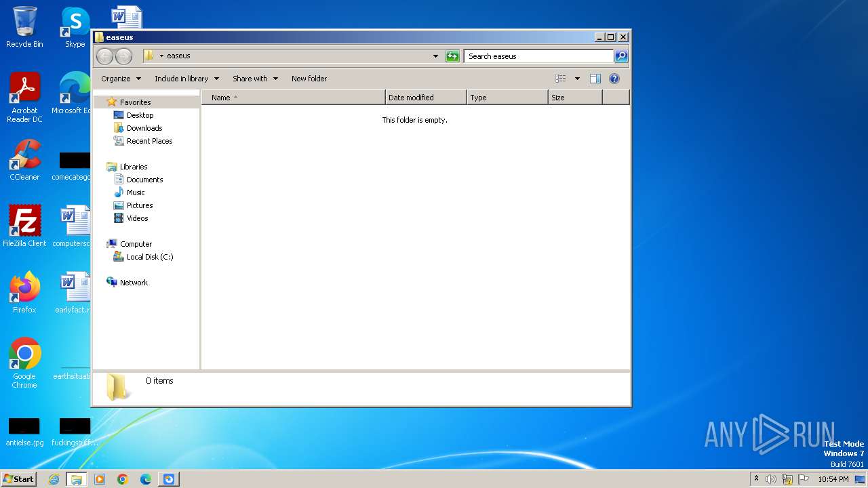This screenshot has height=488, width=868.
Task: Open Acrobat Reader DC desktop shortcut
Action: [x=24, y=98]
